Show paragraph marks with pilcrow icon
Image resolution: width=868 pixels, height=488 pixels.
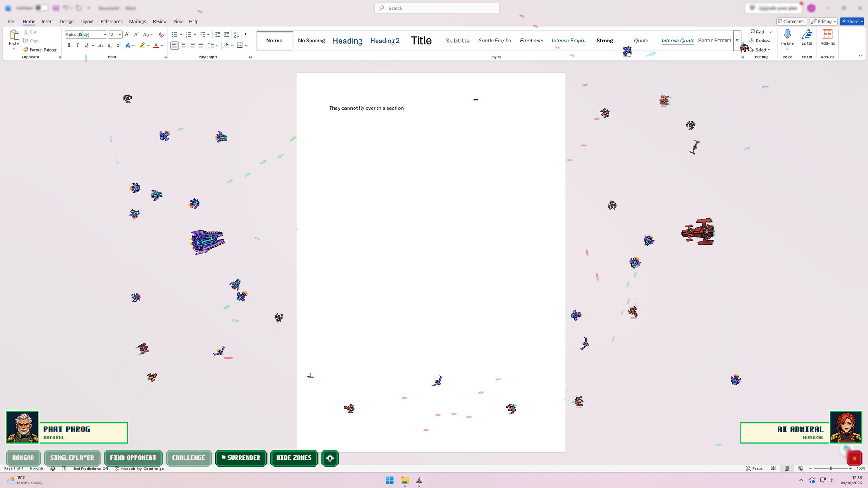point(246,34)
